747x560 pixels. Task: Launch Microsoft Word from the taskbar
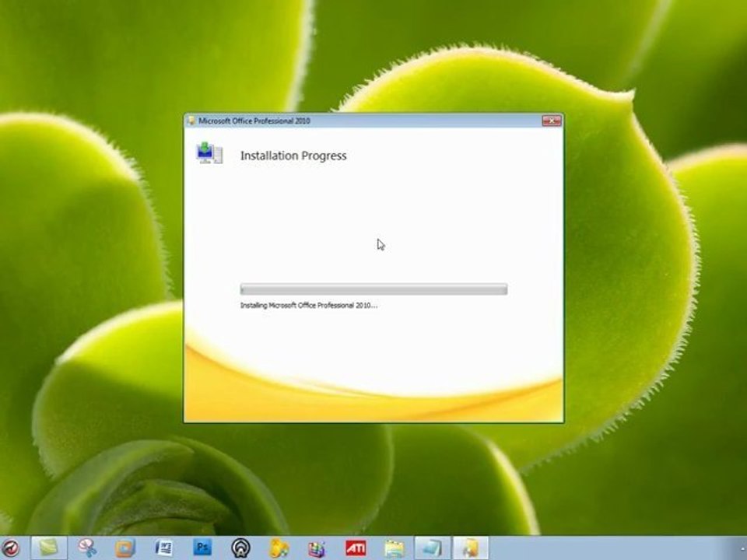point(163,548)
